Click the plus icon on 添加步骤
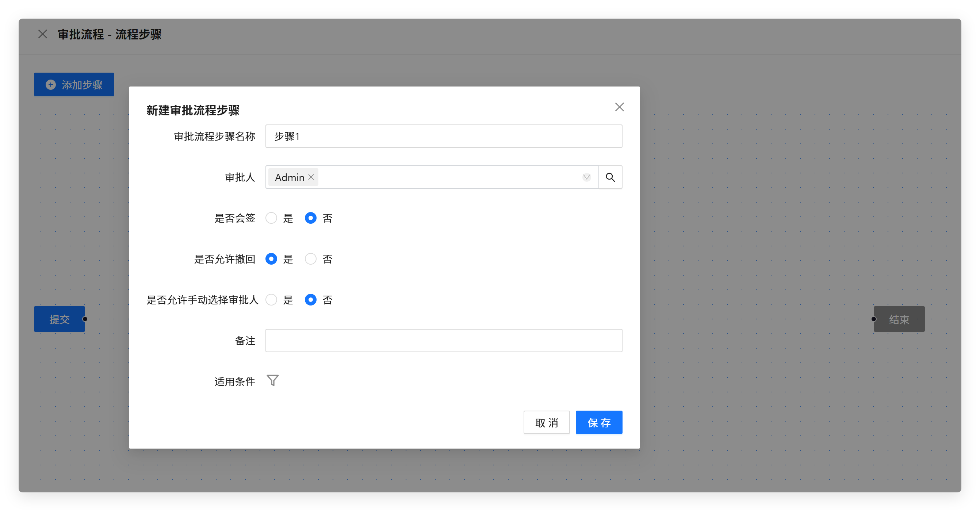The height and width of the screenshot is (511, 980). 51,85
